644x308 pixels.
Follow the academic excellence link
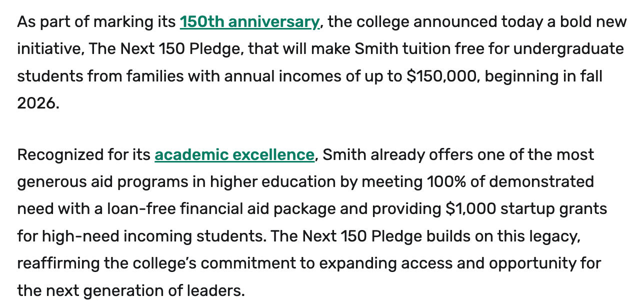(x=234, y=155)
